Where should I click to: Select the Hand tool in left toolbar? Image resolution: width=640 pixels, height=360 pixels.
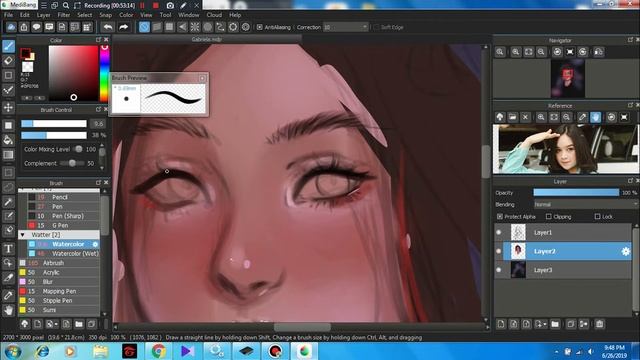pyautogui.click(x=9, y=311)
